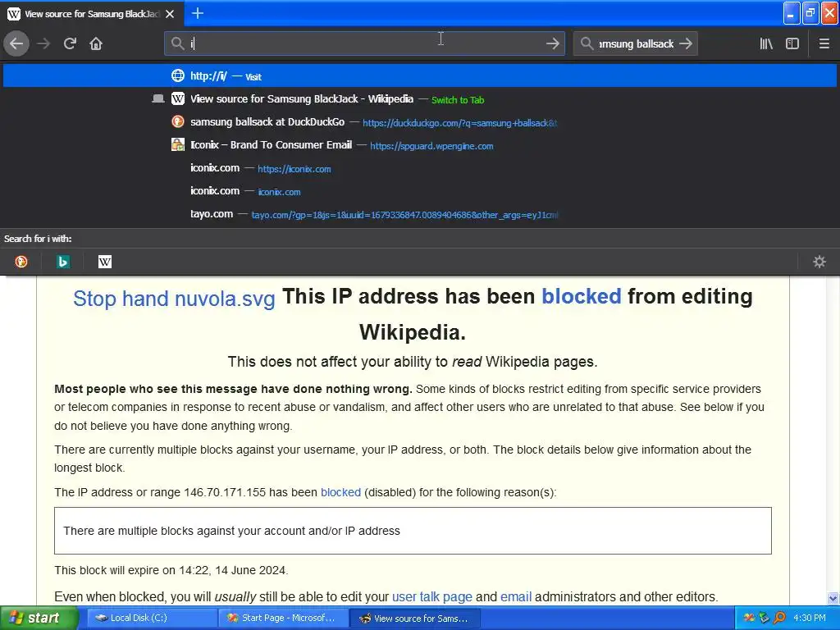Follow the blocked link in the heading
840x630 pixels.
(582, 295)
